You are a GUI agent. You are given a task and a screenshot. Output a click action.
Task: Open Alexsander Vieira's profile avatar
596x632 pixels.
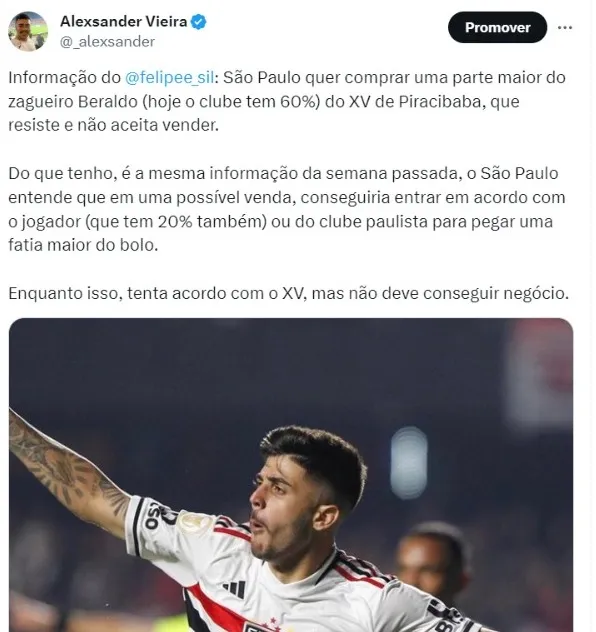[x=28, y=31]
